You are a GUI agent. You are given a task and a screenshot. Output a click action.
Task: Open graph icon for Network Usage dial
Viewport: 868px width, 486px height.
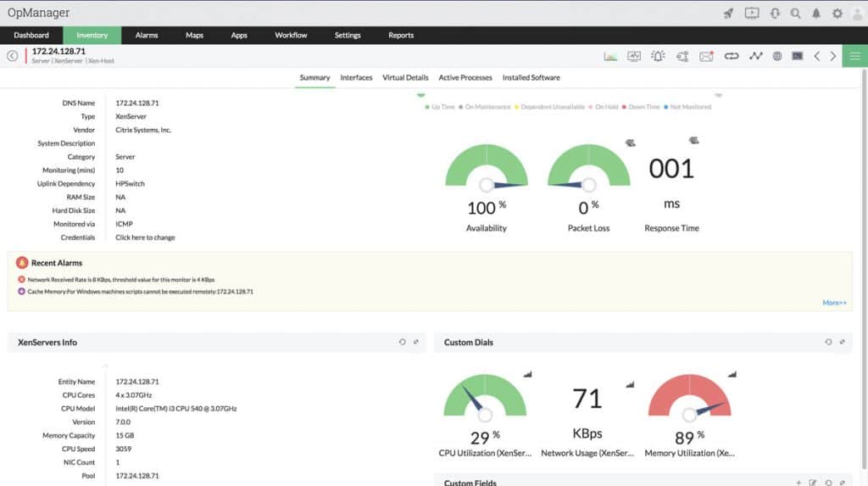click(x=630, y=384)
